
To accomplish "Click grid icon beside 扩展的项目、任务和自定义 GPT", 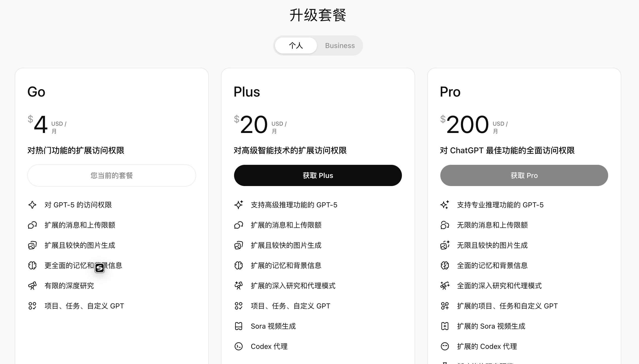I will (445, 306).
